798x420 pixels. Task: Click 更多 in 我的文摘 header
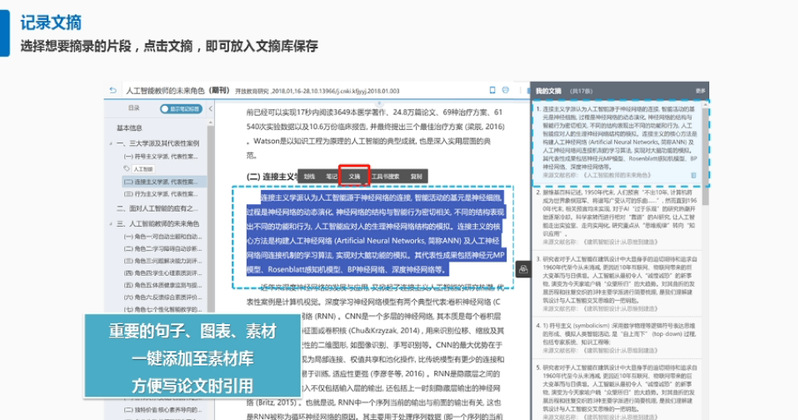pyautogui.click(x=700, y=91)
